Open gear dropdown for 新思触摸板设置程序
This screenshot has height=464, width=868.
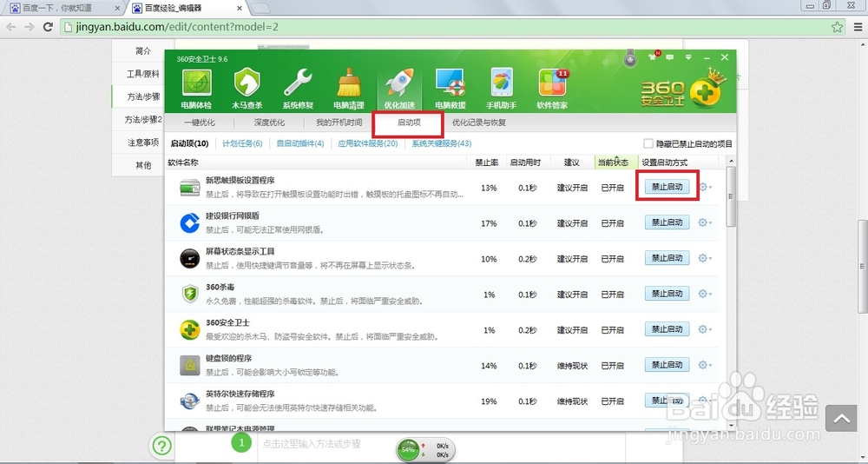705,188
